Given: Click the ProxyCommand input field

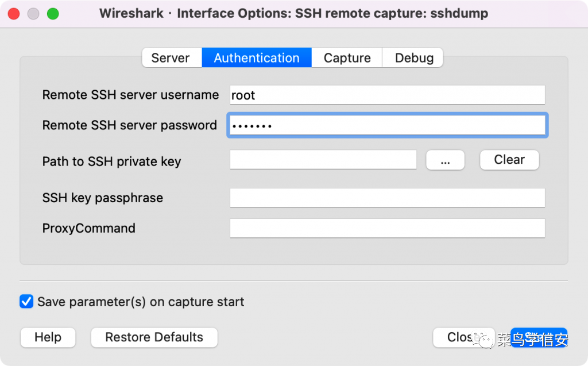Looking at the screenshot, I should coord(388,228).
